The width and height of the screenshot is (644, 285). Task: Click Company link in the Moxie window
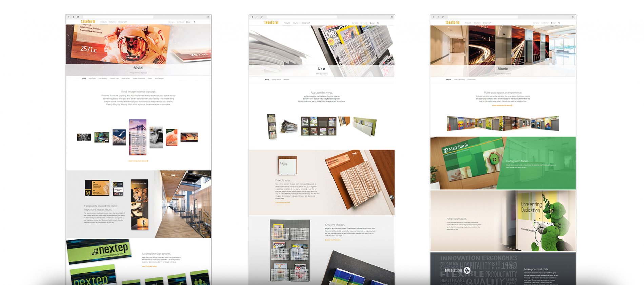click(536, 23)
